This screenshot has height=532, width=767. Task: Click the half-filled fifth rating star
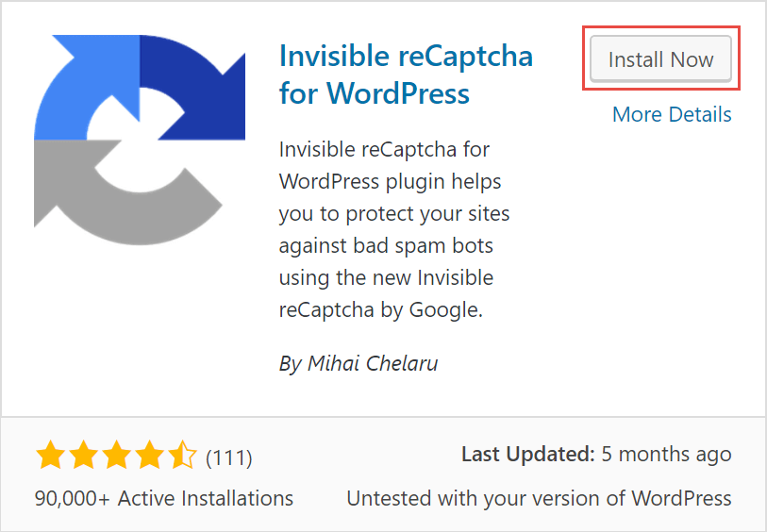coord(182,455)
